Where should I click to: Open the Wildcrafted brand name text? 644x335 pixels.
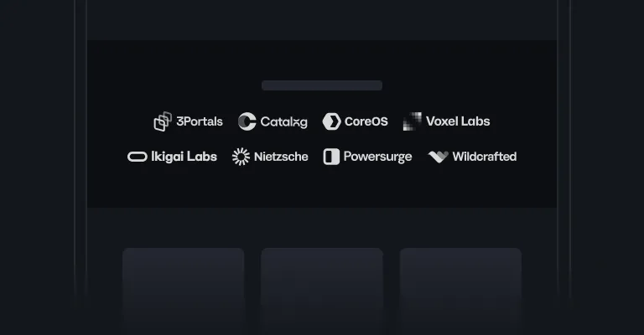(485, 157)
